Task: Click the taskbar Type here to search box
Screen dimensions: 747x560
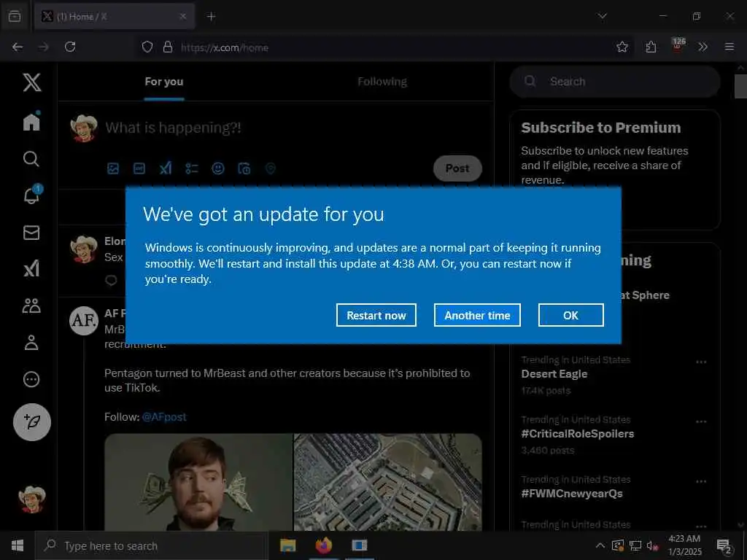Action: tap(152, 545)
